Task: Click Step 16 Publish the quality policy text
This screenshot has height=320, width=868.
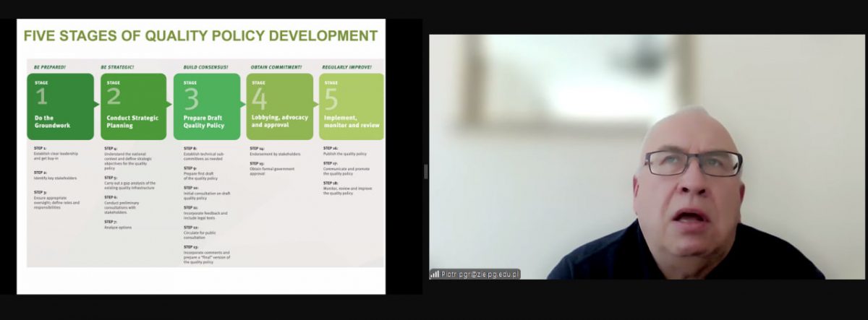Action: tap(345, 152)
